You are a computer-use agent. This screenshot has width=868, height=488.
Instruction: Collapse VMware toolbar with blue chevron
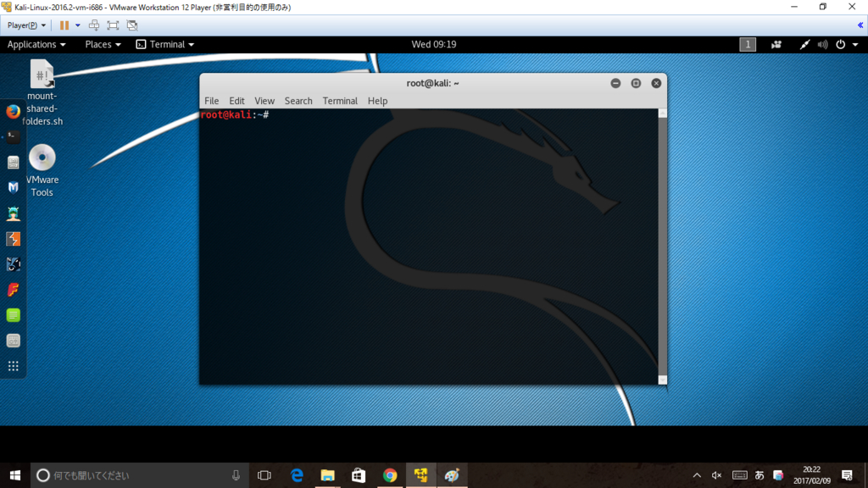tap(860, 25)
